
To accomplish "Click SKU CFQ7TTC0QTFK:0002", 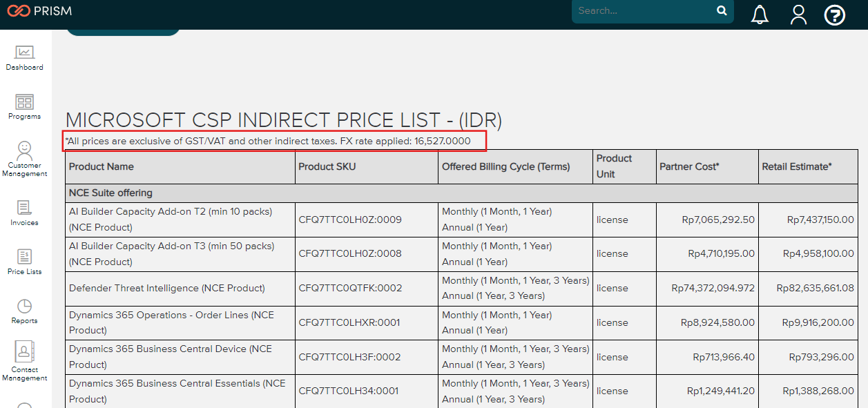I will tap(350, 289).
